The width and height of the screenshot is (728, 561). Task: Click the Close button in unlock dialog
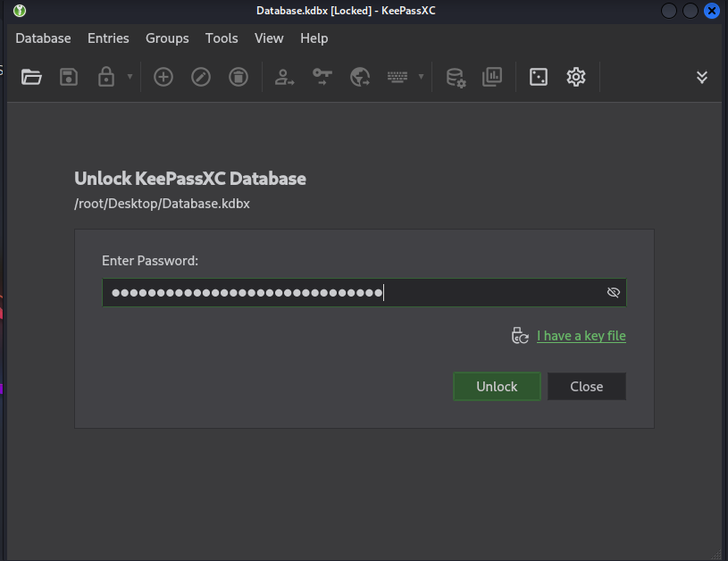tap(586, 387)
